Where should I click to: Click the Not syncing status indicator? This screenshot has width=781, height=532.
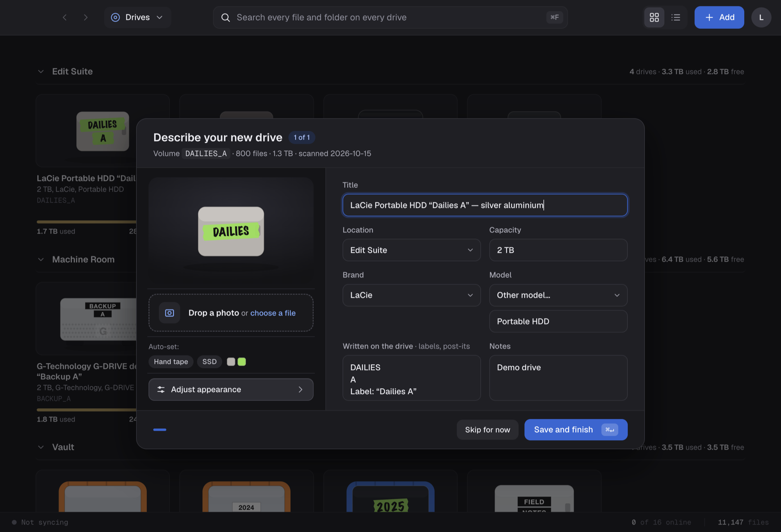40,522
